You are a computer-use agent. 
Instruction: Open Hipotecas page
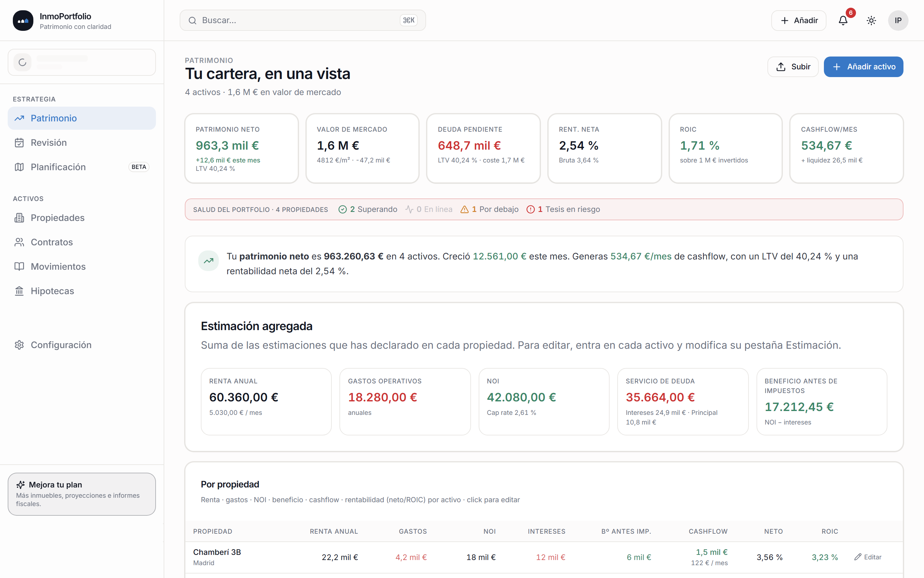coord(82,291)
